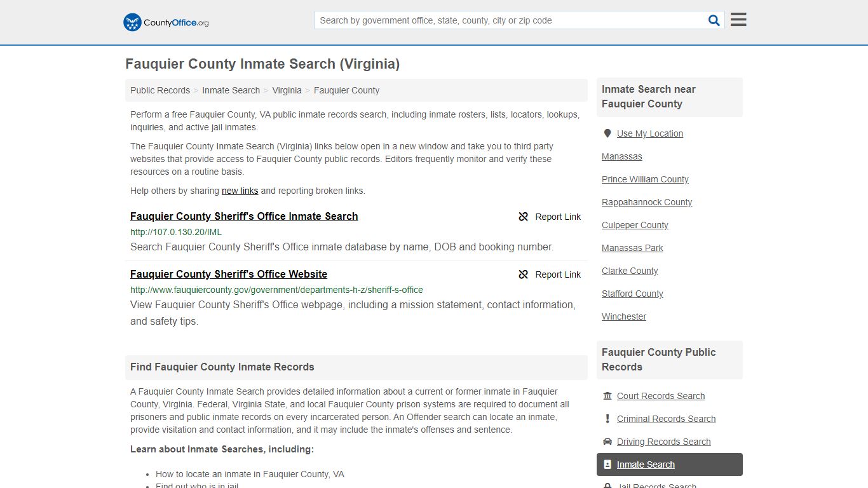This screenshot has width=868, height=488.
Task: Click the page title Fauquier County Inmate Search
Action: tap(262, 64)
